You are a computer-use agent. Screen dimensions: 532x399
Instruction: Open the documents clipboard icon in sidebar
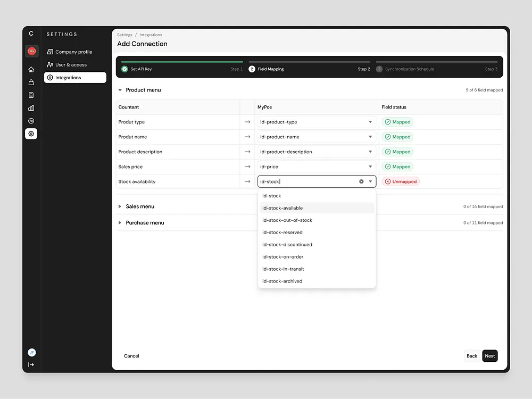(x=31, y=95)
